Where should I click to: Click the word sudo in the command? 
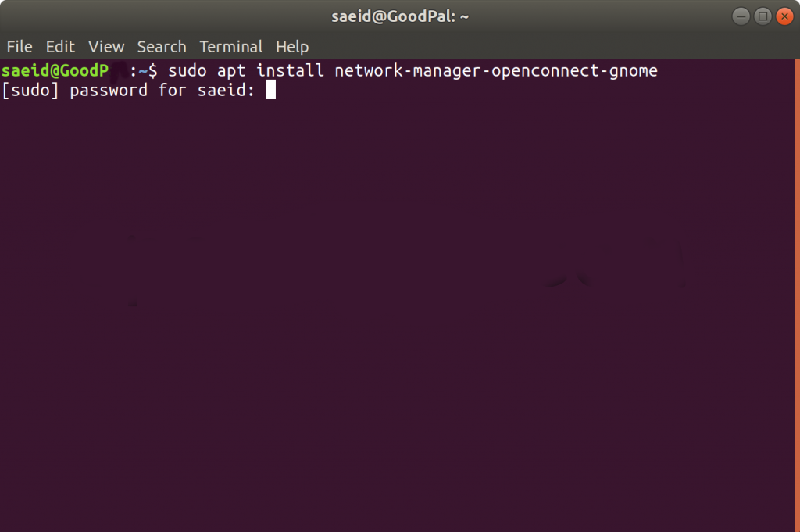tap(187, 71)
